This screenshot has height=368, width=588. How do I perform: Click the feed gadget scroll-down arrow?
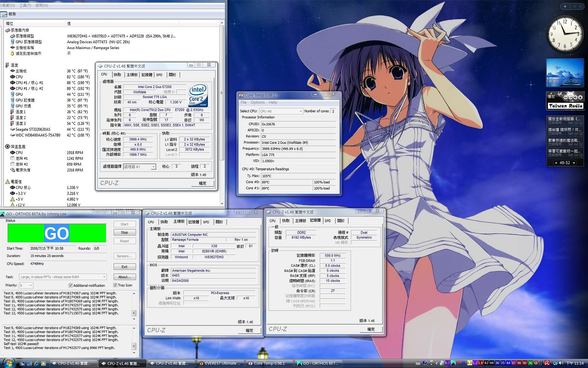[x=574, y=163]
